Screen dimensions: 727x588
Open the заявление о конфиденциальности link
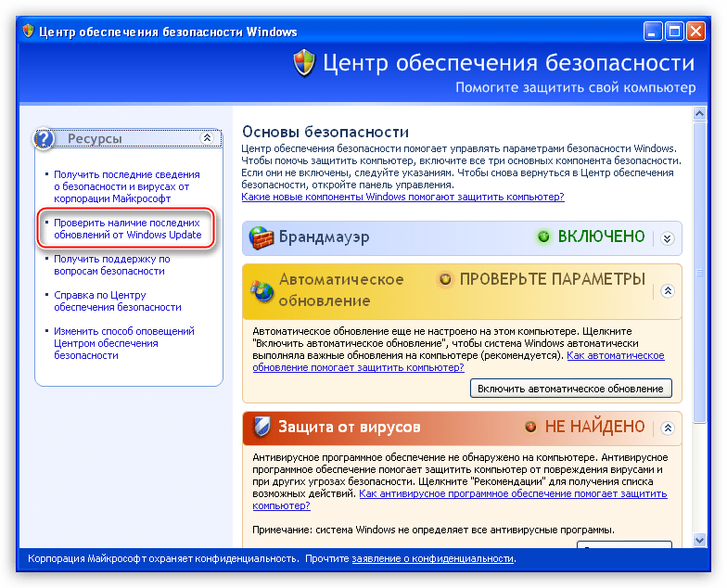(432, 558)
